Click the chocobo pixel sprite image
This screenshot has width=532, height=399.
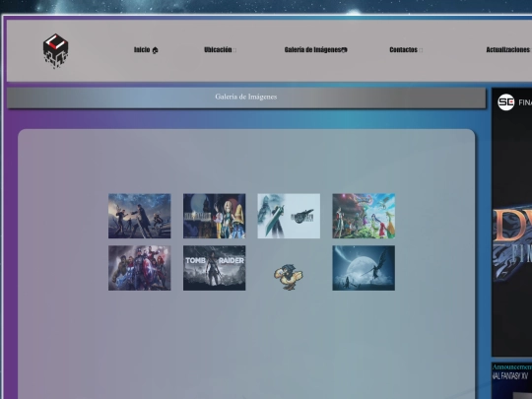click(x=289, y=277)
